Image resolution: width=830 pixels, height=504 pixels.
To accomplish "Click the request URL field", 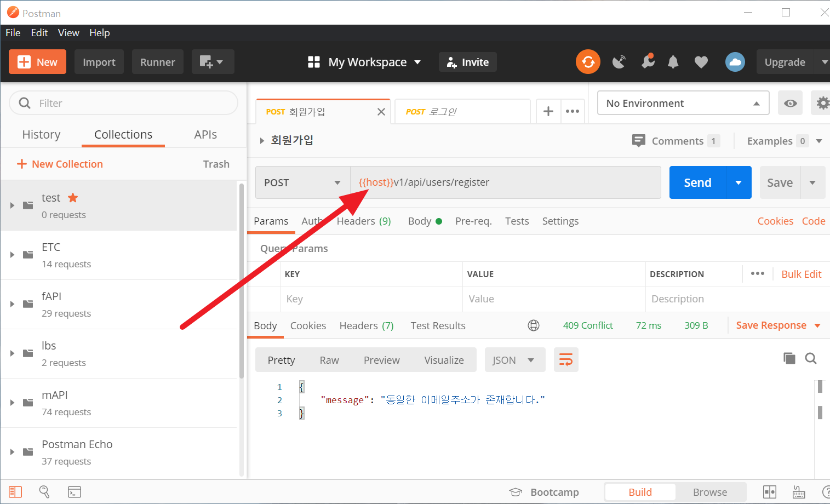I will click(506, 182).
